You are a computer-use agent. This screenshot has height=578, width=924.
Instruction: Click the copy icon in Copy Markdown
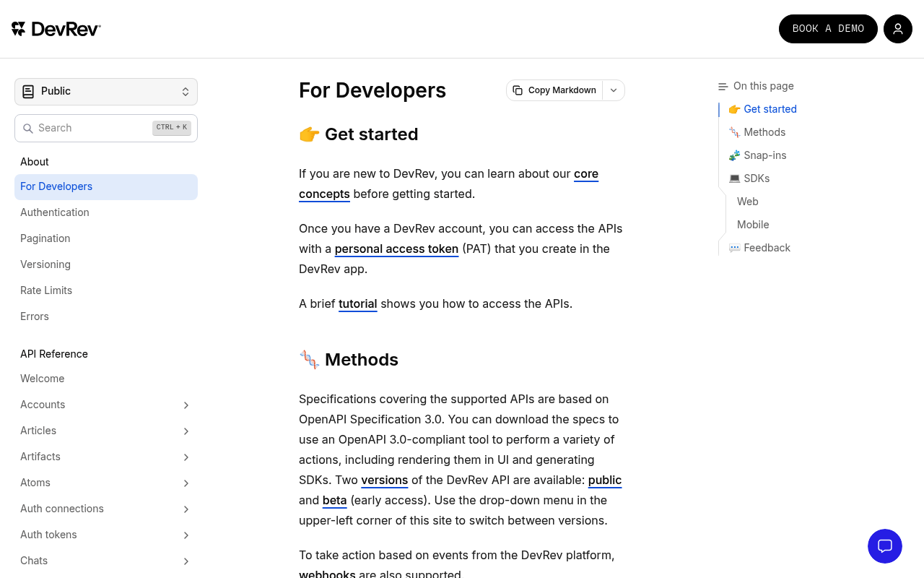(x=518, y=90)
